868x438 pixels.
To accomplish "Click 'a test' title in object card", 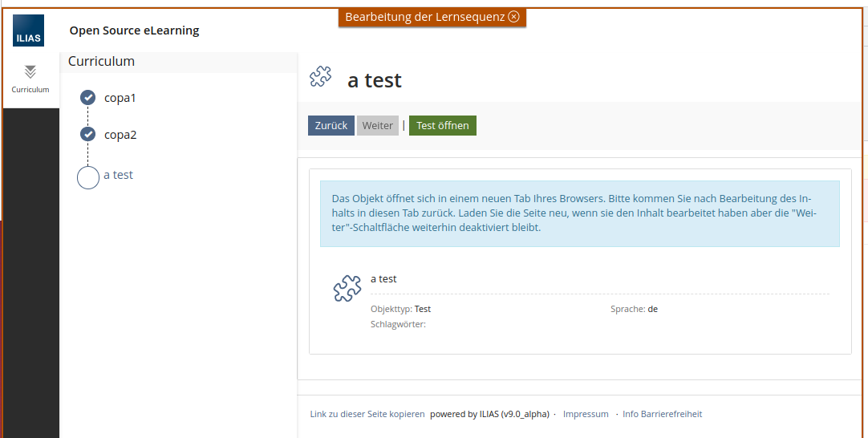I will pos(383,279).
